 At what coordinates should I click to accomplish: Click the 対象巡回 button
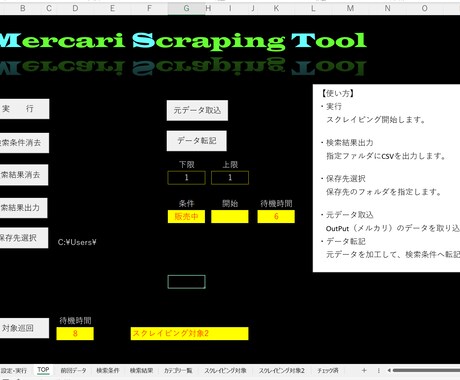(24, 328)
